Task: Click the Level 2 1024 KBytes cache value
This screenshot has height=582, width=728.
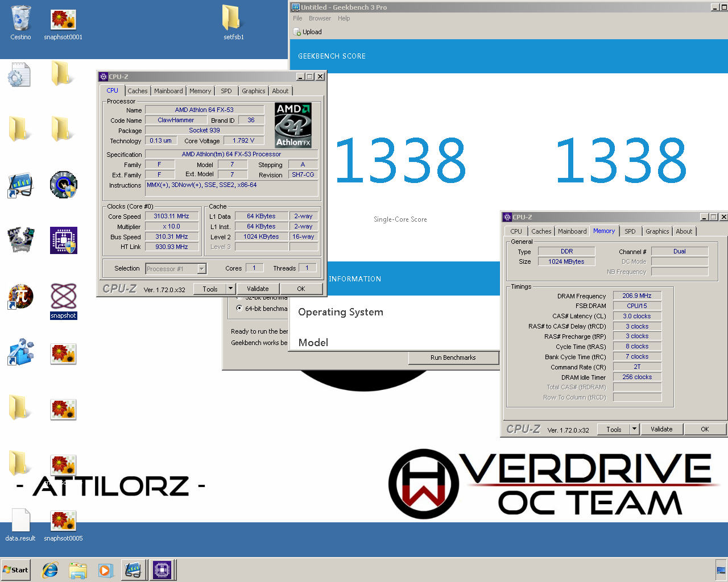Action: 261,236
